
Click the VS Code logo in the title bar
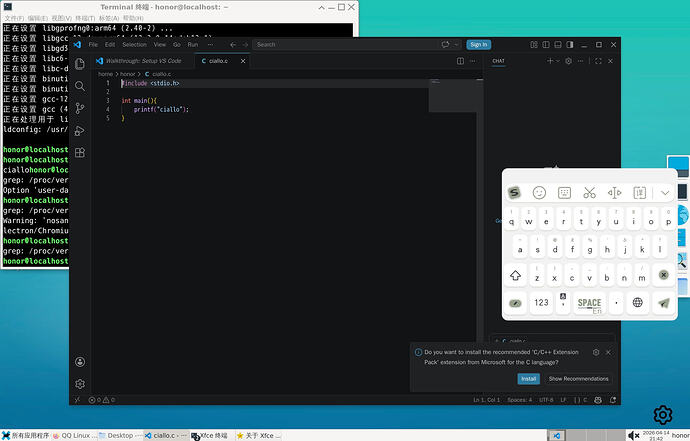click(x=77, y=44)
